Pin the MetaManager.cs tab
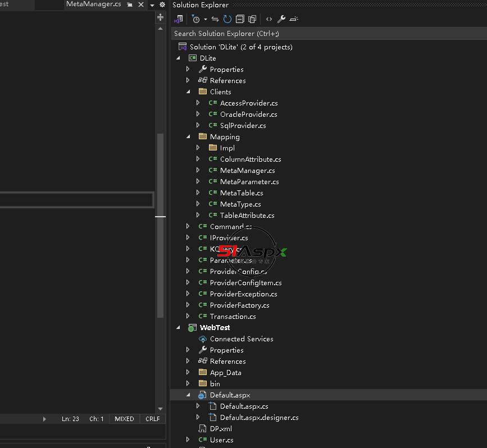Viewport: 487px width, 448px height. (130, 4)
